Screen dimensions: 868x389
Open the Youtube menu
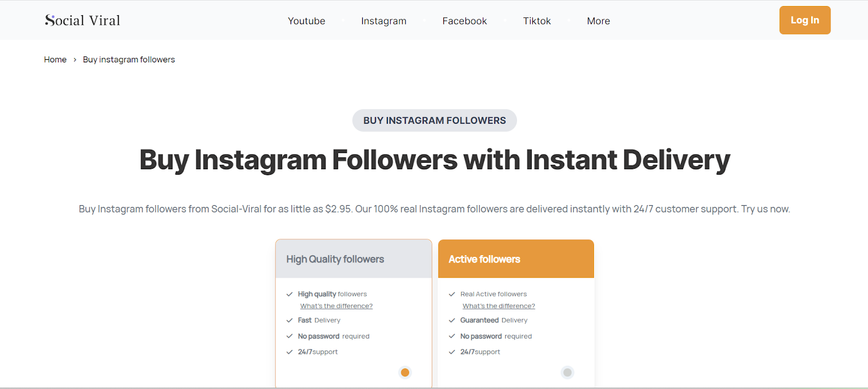(x=307, y=21)
